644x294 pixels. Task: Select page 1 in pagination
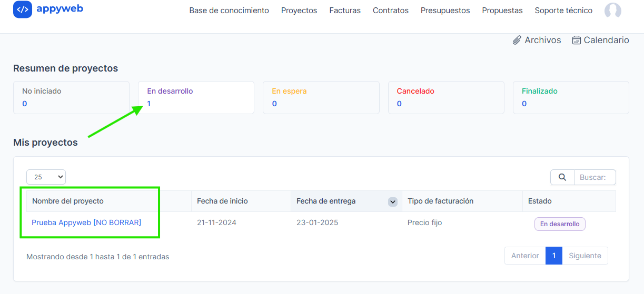tap(554, 256)
